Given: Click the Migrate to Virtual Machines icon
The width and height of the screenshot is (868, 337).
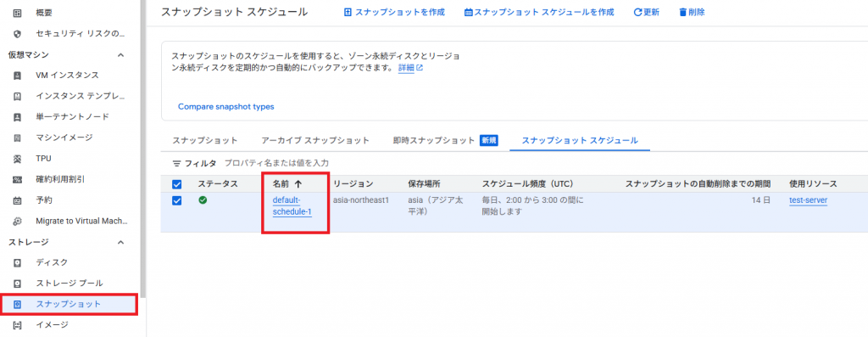Looking at the screenshot, I should (17, 221).
